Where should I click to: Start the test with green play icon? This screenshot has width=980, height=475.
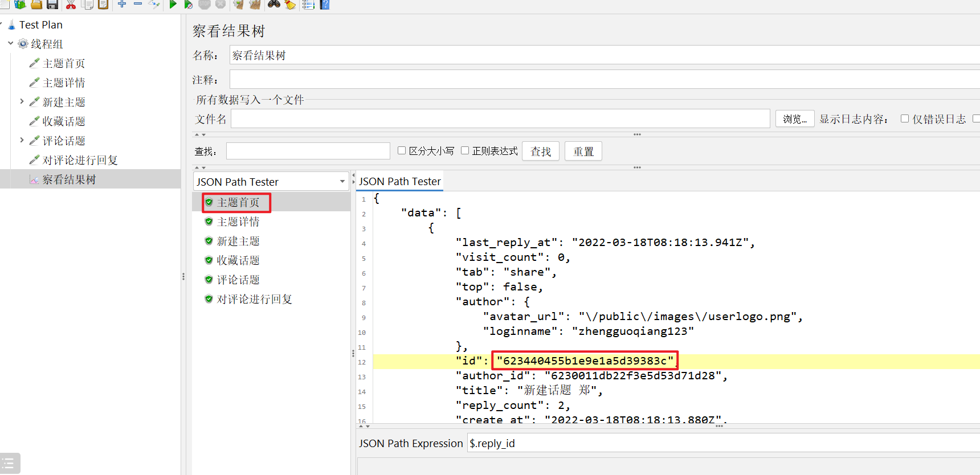coord(173,4)
